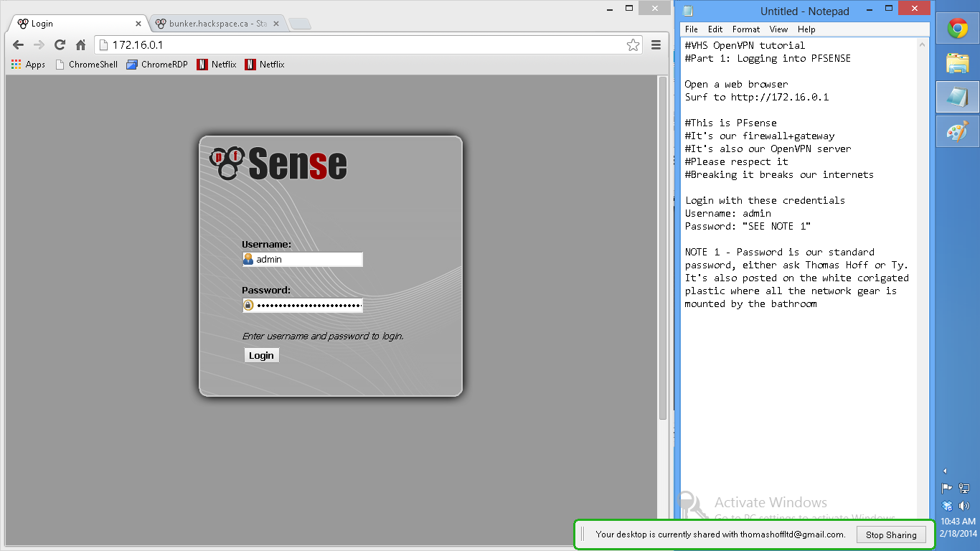Open Notepad Format menu
This screenshot has height=551, width=980.
(746, 29)
